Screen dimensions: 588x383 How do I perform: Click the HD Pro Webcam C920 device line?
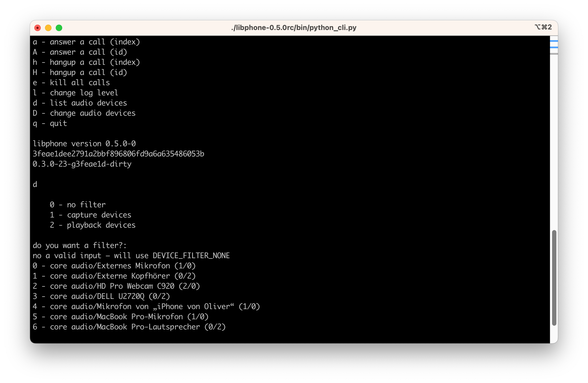(x=116, y=286)
